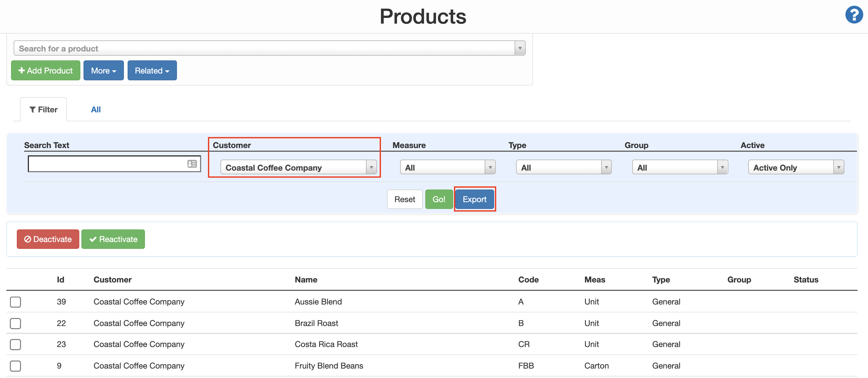
Task: Click the ban icon on Deactivate button
Action: coord(28,239)
